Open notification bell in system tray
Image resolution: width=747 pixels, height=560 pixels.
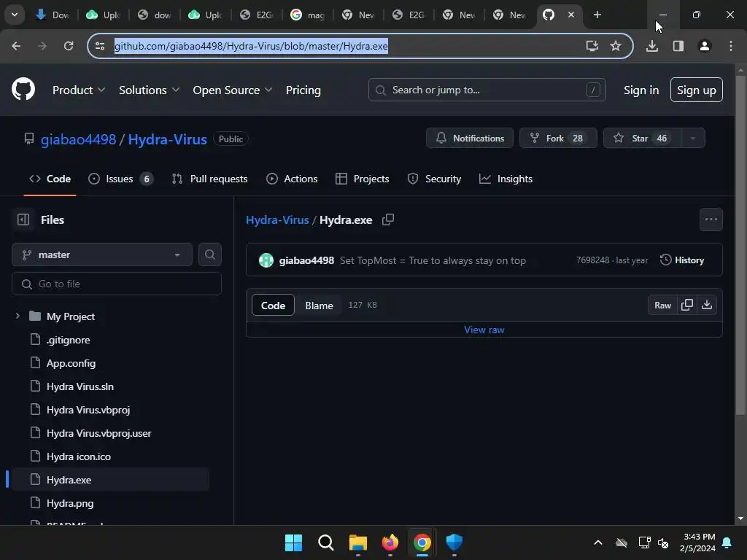pyautogui.click(x=727, y=542)
